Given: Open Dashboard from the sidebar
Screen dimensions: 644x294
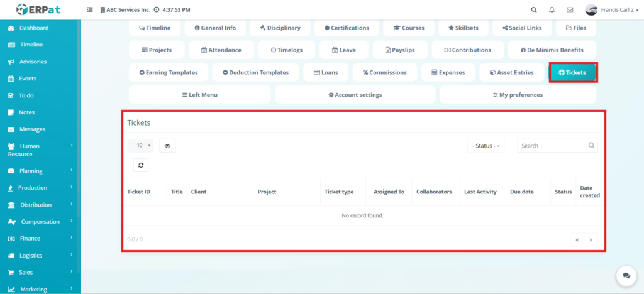Looking at the screenshot, I should tap(33, 28).
